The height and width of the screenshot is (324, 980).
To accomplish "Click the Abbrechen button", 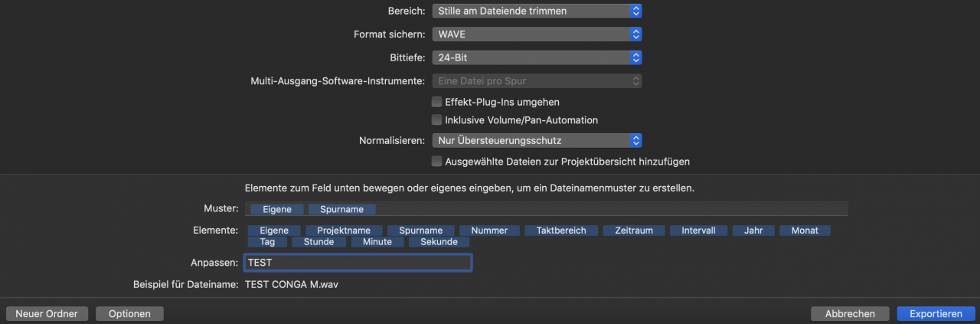I will (x=850, y=313).
